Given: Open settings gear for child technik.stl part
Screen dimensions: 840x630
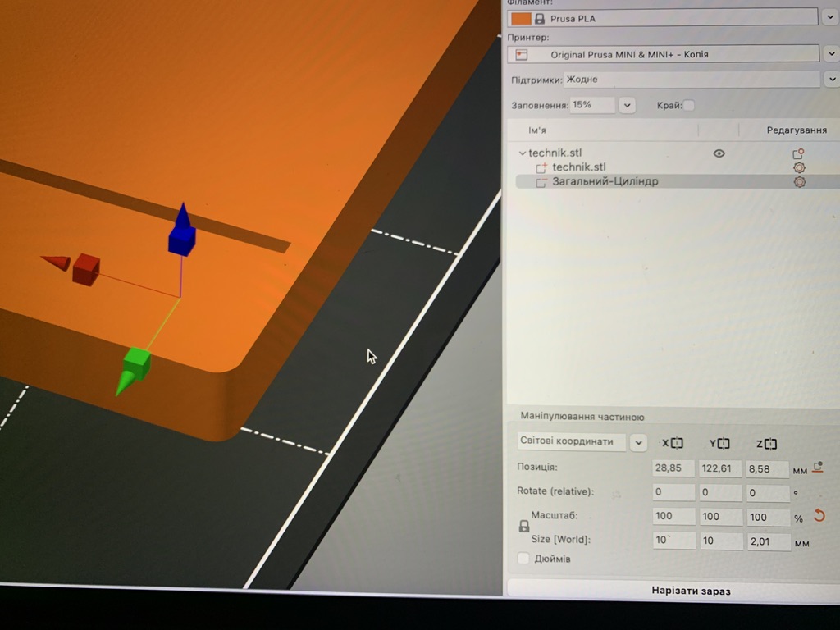Looking at the screenshot, I should coord(799,167).
